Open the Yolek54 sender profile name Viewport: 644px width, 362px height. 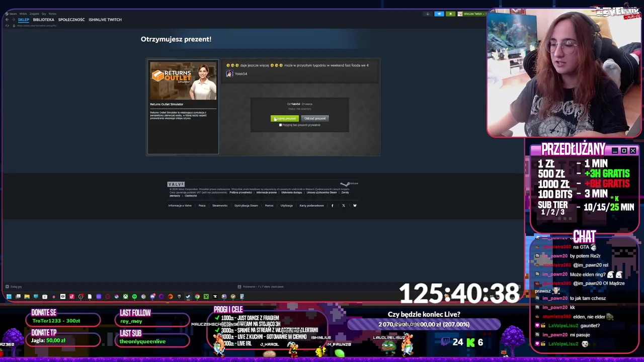240,74
